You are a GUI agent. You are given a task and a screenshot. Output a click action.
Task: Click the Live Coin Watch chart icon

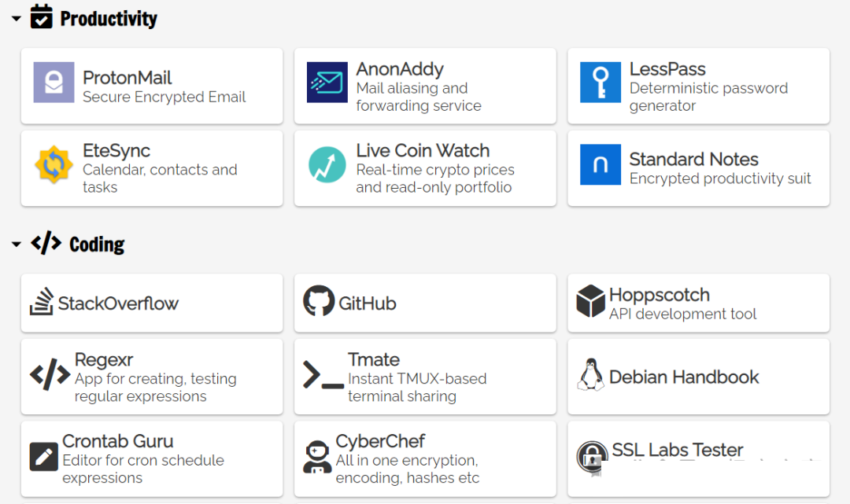(327, 164)
